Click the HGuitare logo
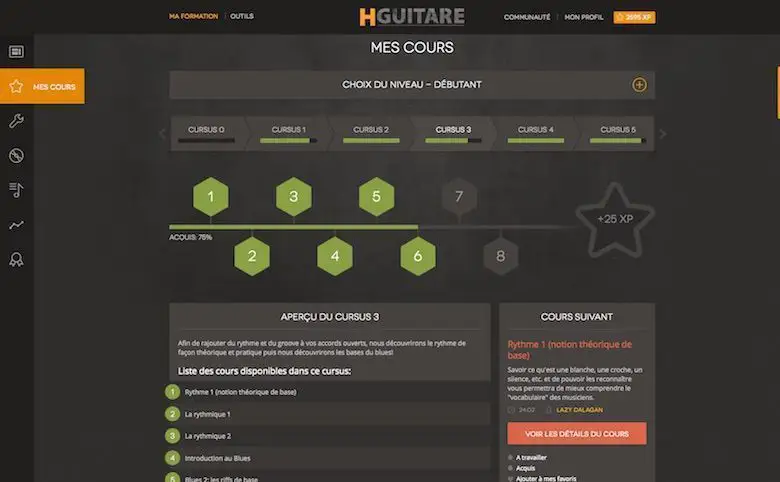This screenshot has height=482, width=780. click(x=412, y=16)
